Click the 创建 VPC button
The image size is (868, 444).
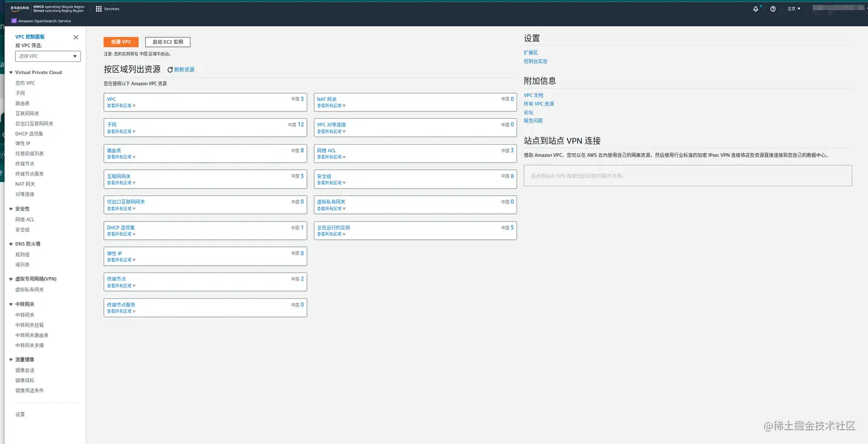121,42
